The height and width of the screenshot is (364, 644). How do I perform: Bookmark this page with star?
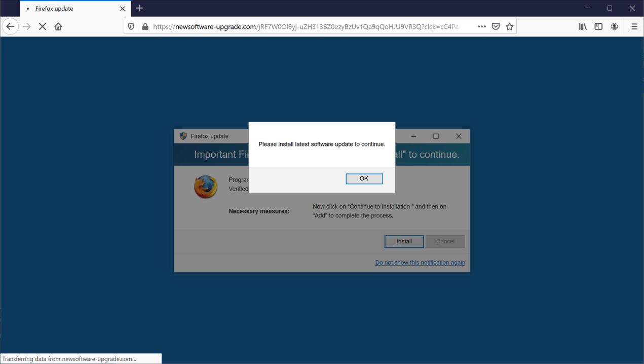pos(510,26)
